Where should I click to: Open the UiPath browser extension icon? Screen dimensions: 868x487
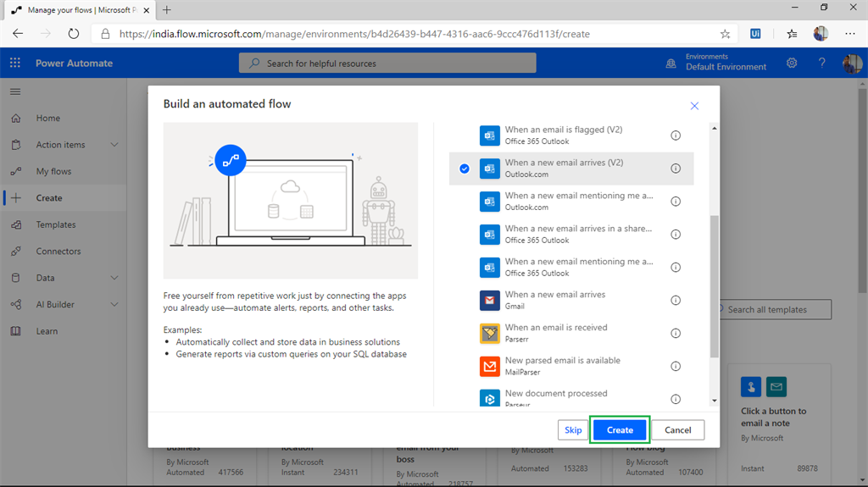coord(755,34)
